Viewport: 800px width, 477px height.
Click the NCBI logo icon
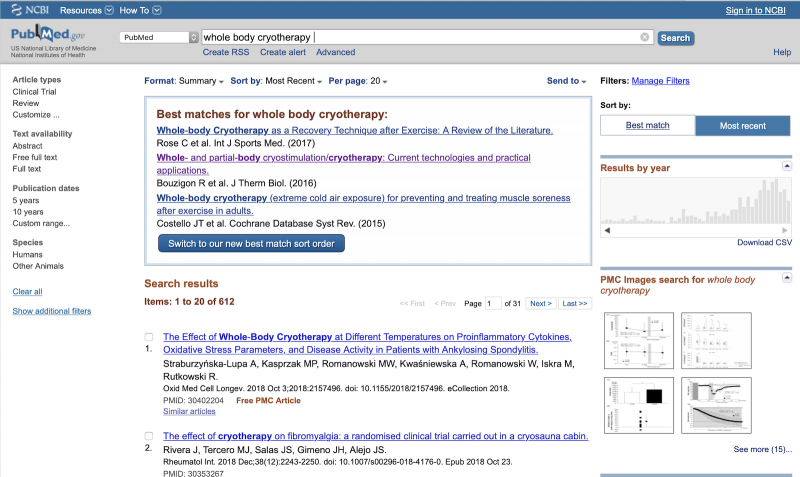click(x=32, y=10)
